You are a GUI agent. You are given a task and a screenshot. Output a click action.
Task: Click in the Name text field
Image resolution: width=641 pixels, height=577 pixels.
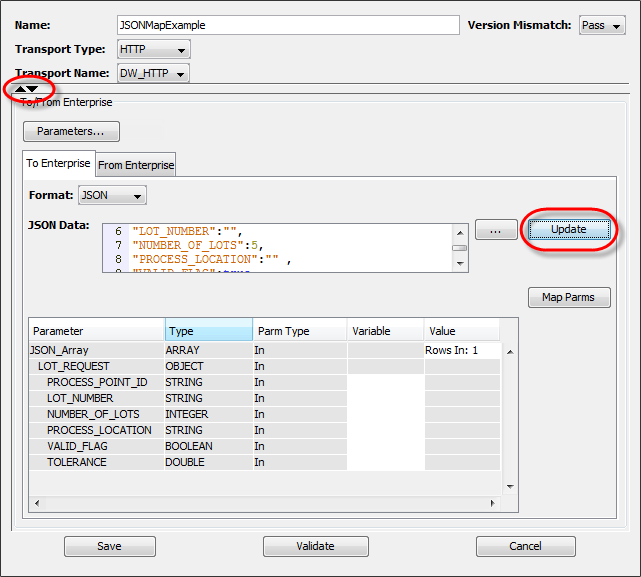pos(288,25)
